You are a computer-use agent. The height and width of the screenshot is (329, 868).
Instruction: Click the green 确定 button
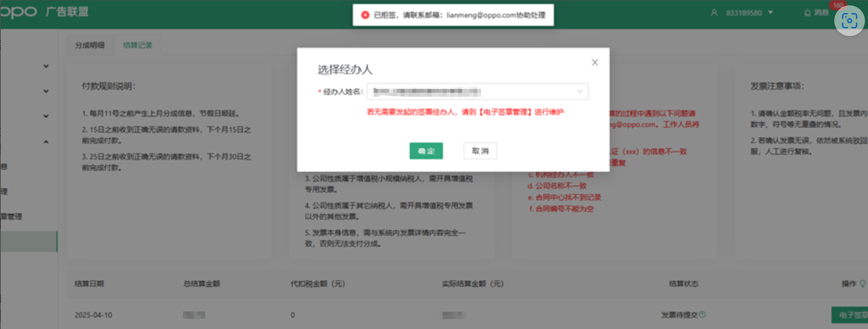(426, 151)
